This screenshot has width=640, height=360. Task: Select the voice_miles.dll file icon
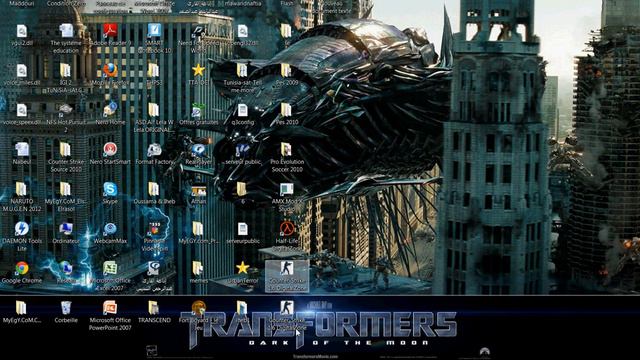[x=22, y=71]
